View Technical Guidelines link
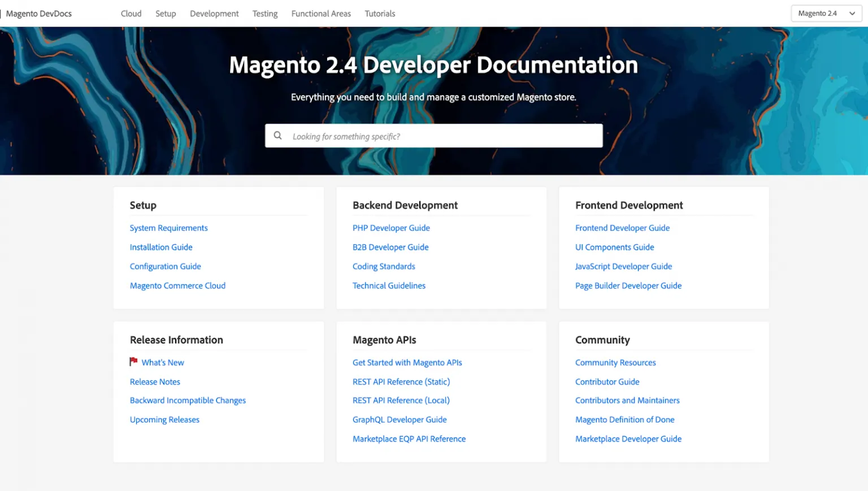This screenshot has height=491, width=868. point(389,285)
